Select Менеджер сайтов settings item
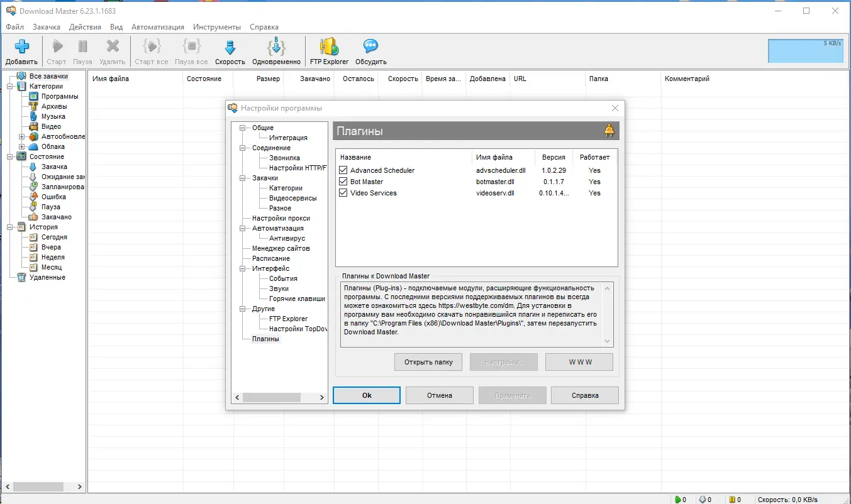The width and height of the screenshot is (851, 504). point(281,248)
